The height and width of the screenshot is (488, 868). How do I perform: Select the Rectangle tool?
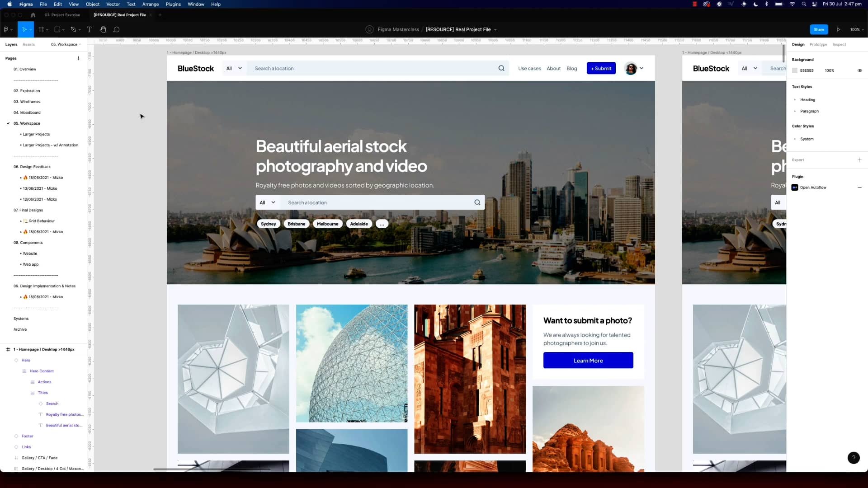tap(57, 29)
